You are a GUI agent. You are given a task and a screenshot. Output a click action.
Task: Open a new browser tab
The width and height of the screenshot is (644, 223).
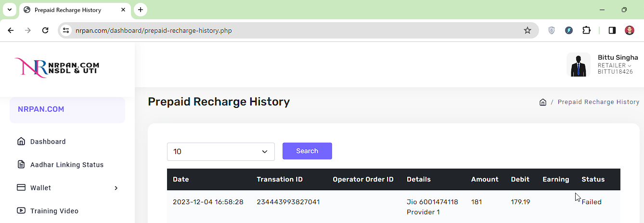click(140, 10)
